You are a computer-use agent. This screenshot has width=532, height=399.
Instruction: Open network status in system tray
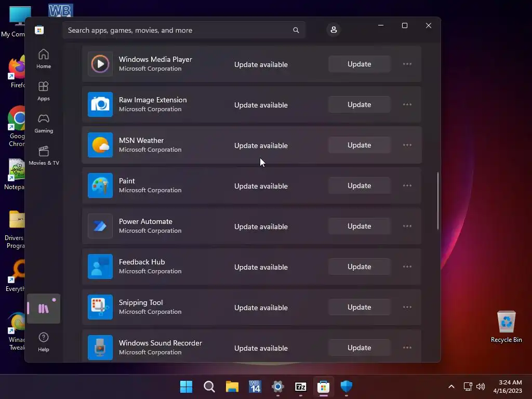[468, 387]
